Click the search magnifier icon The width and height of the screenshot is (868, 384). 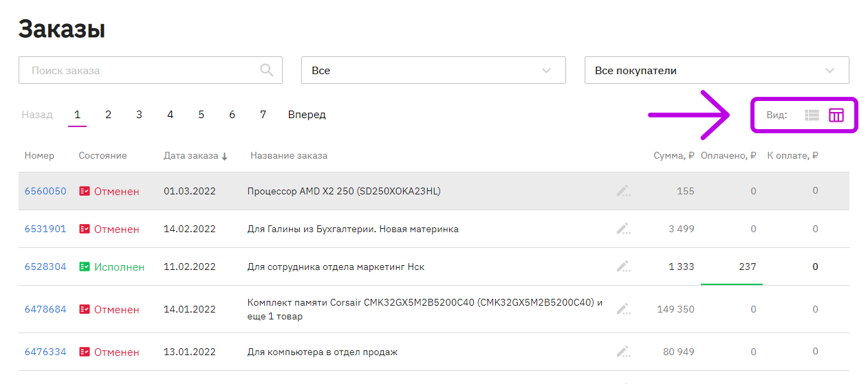click(x=267, y=70)
